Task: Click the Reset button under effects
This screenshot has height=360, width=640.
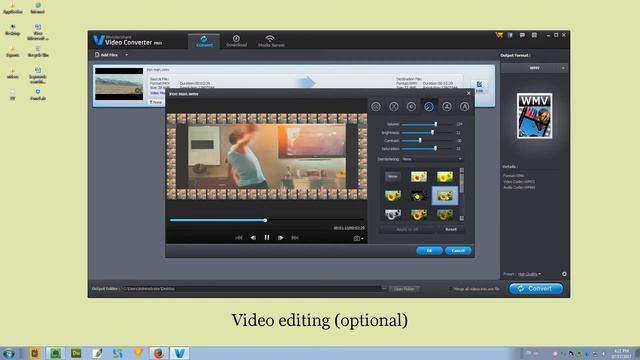Action: click(451, 229)
